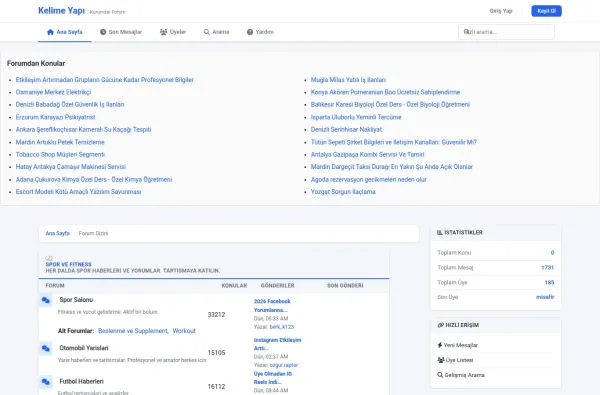Open topic Isparta Uluborlu Yeminli Tercüme

356,117
